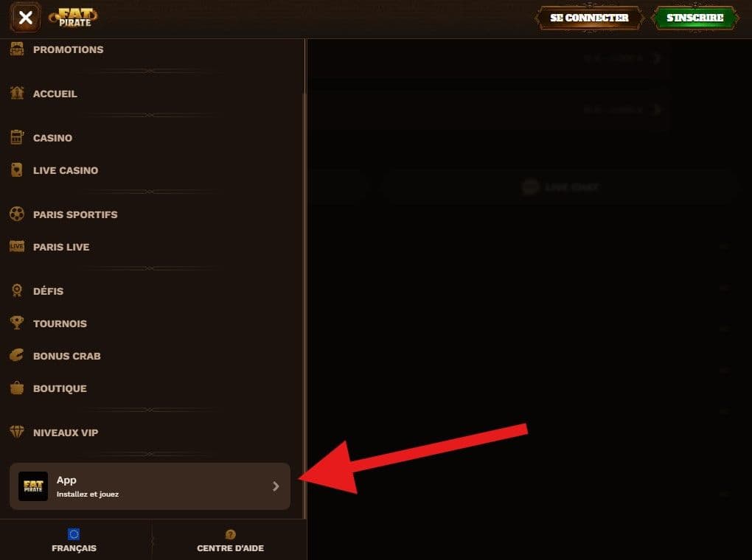752x560 pixels.
Task: Click the Fat Pirate logo in header
Action: (74, 18)
